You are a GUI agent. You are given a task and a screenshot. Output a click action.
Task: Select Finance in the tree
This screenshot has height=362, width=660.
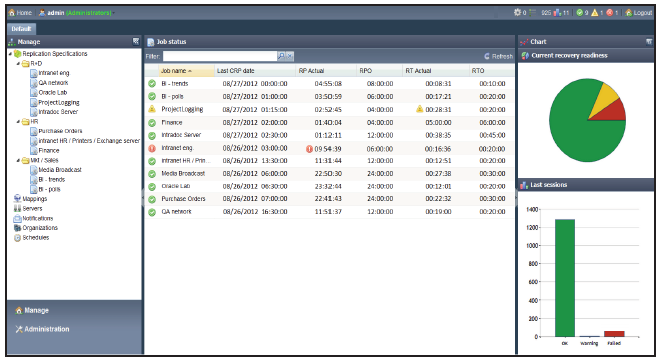(49, 150)
